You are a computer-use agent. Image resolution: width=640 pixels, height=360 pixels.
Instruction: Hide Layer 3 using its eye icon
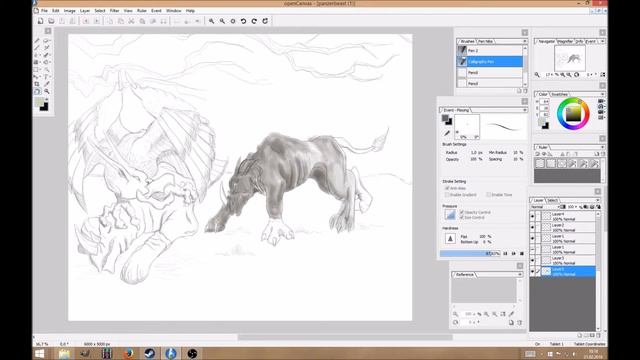(532, 260)
